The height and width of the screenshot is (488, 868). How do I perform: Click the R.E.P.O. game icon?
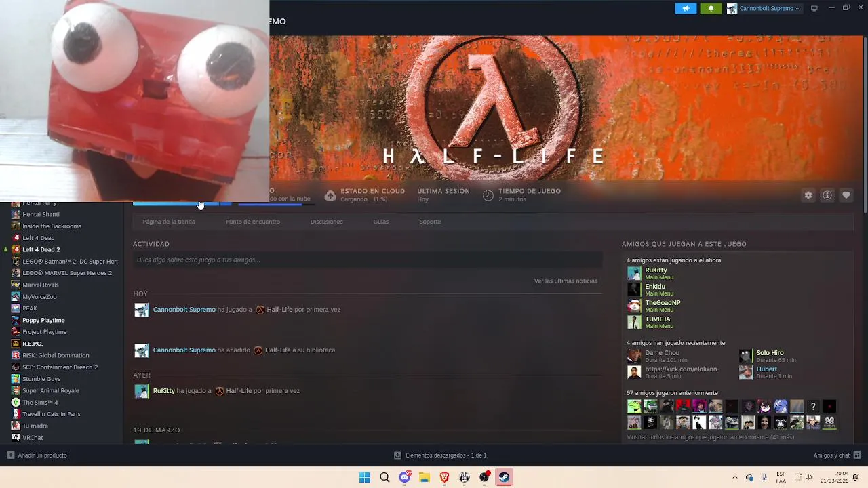tap(16, 344)
